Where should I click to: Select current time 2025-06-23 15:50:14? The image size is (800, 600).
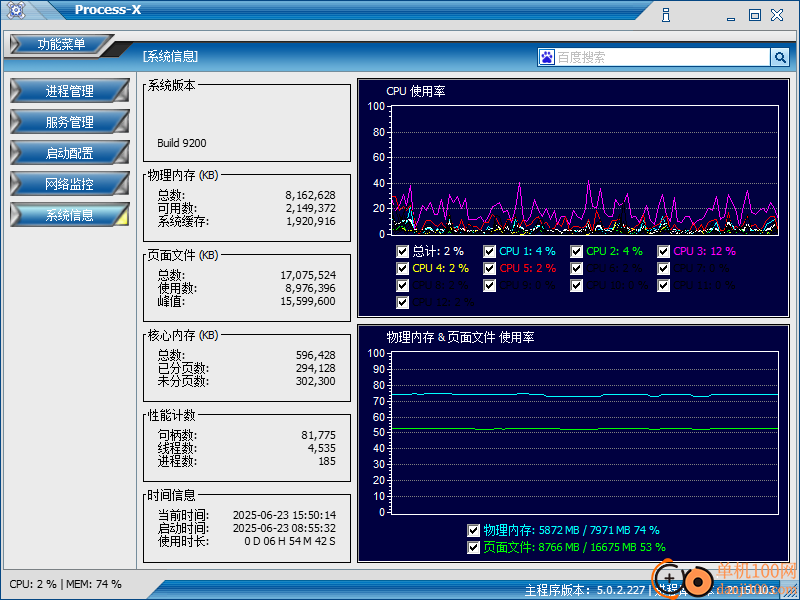tap(285, 515)
